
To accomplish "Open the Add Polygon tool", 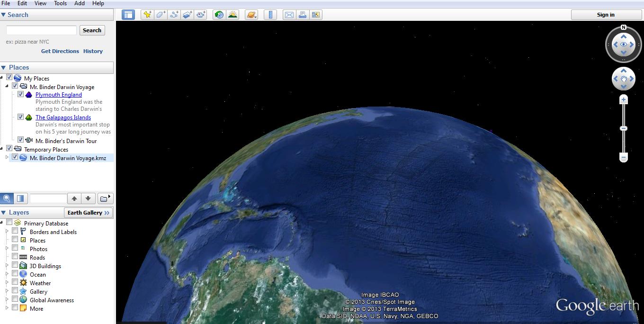I will (161, 15).
